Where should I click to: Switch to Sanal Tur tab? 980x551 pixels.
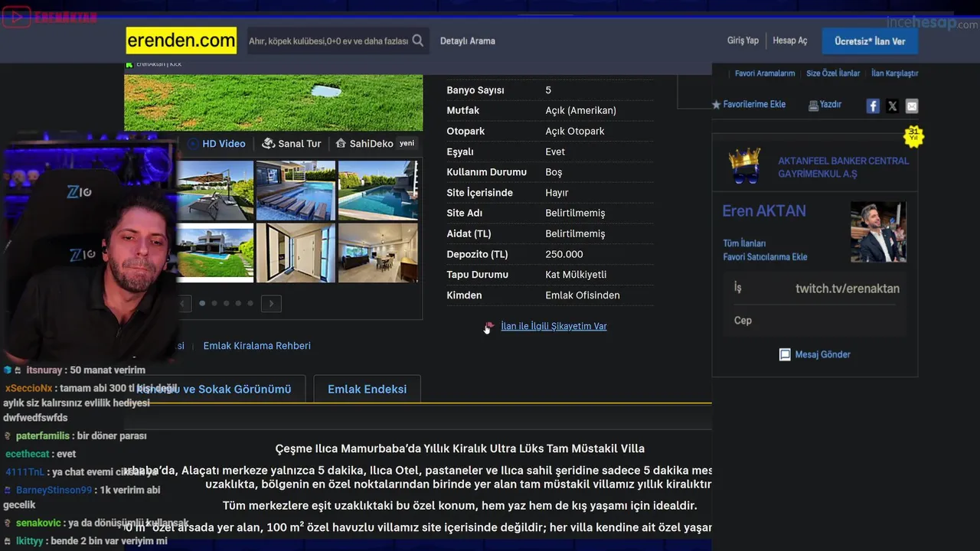(292, 143)
